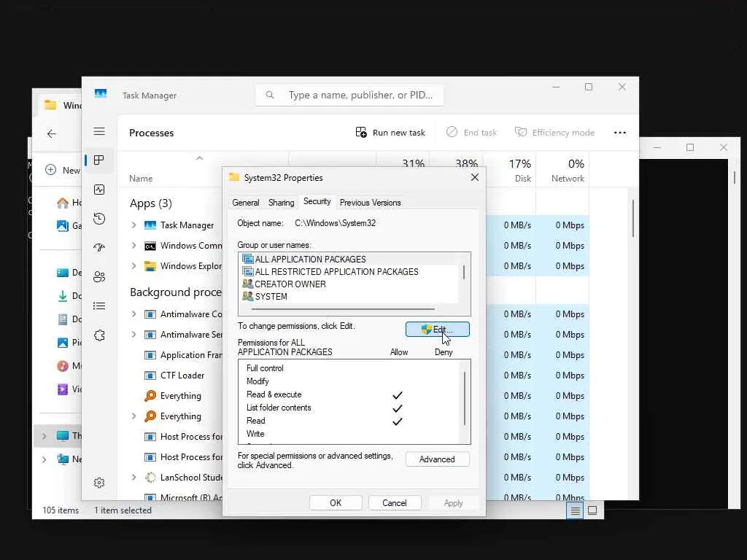
Task: Click the Edit permissions button
Action: [438, 329]
